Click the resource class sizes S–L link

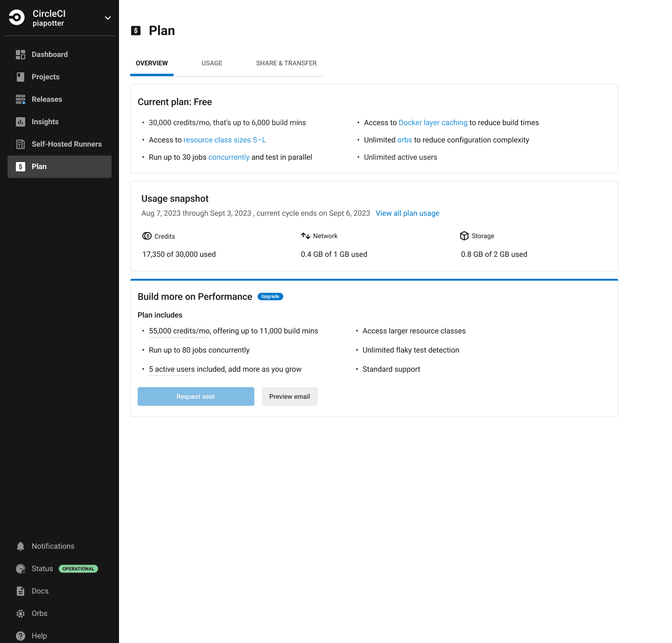tap(224, 140)
